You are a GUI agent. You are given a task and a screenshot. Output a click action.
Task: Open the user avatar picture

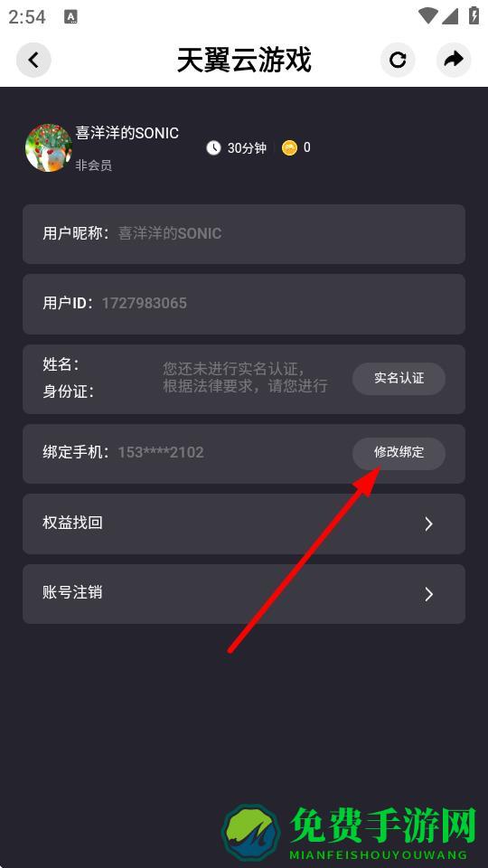point(49,147)
